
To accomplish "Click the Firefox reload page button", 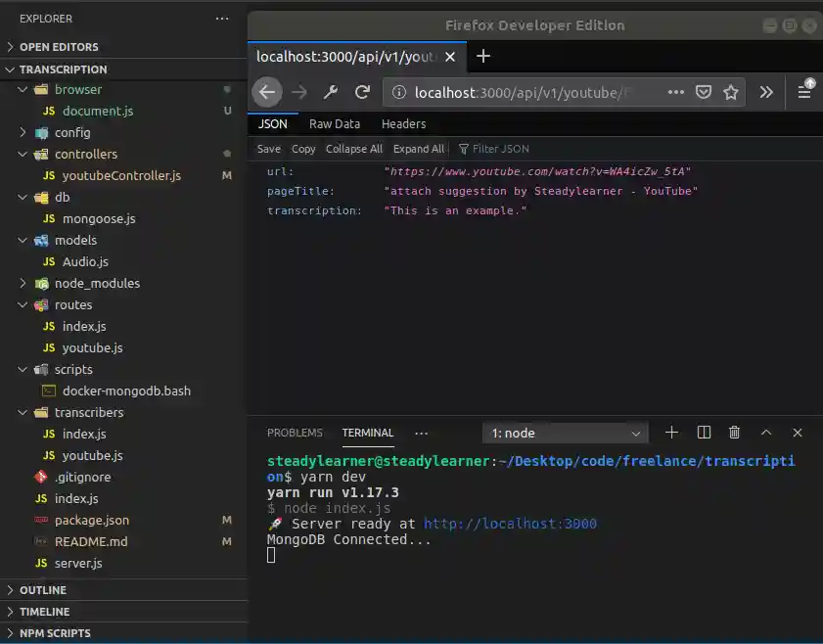I will 362,92.
